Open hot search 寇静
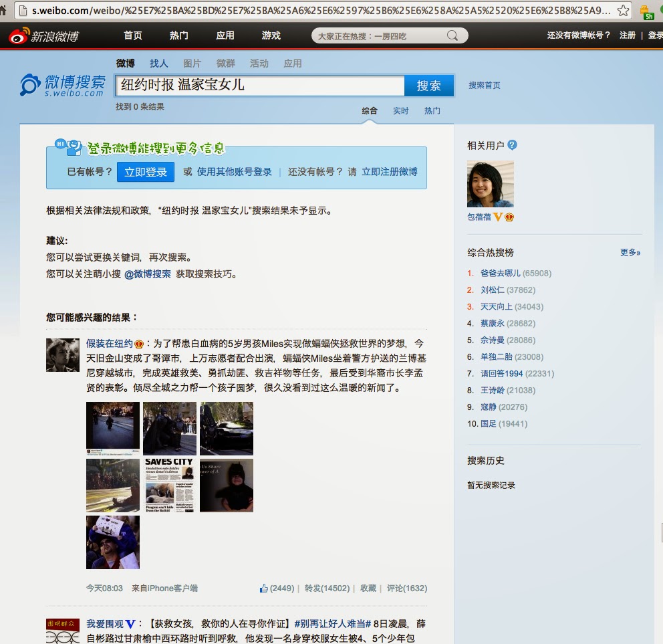 pyautogui.click(x=489, y=407)
